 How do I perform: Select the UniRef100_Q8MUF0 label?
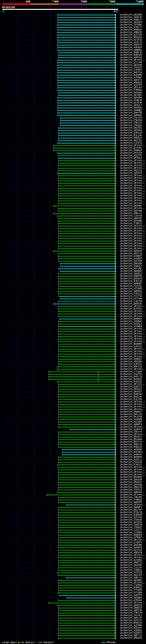click(131, 507)
